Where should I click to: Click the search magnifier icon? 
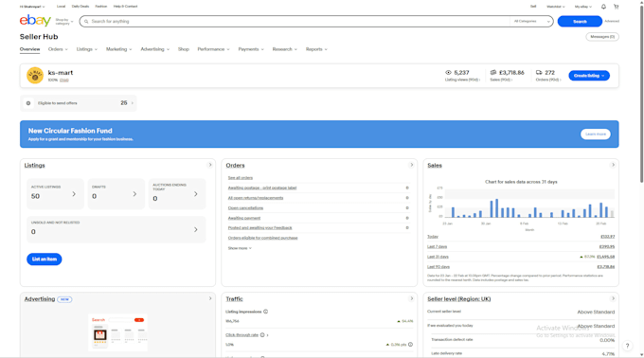[86, 22]
